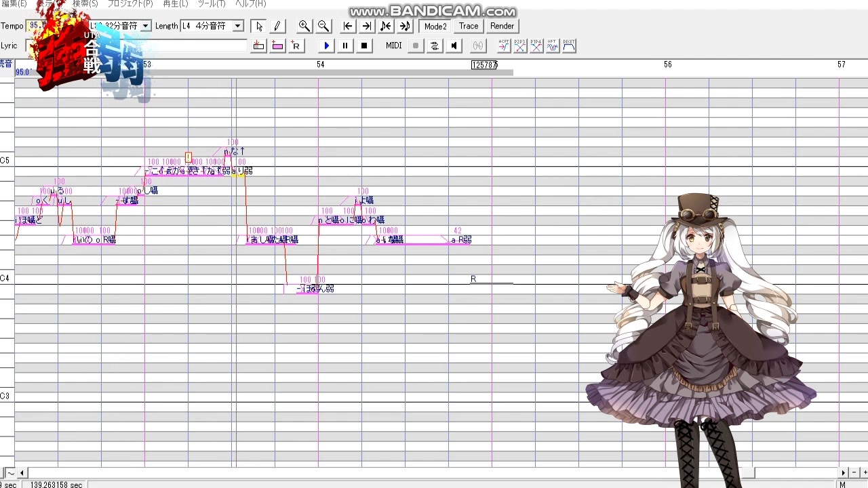Open the quantize note dropdown arrow
868x488 pixels.
pyautogui.click(x=145, y=26)
